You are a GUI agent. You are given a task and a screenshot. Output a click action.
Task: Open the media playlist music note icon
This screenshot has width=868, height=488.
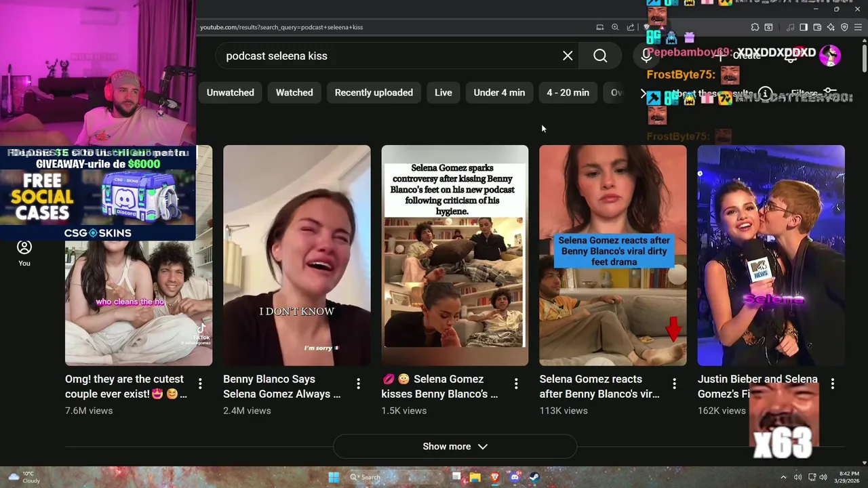pyautogui.click(x=791, y=27)
